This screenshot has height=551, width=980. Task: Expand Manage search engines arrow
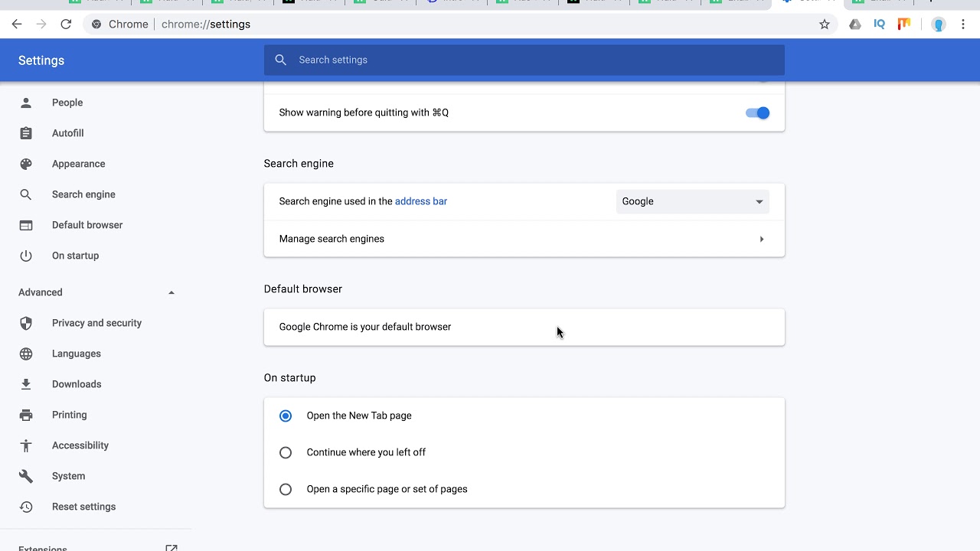[x=762, y=239]
